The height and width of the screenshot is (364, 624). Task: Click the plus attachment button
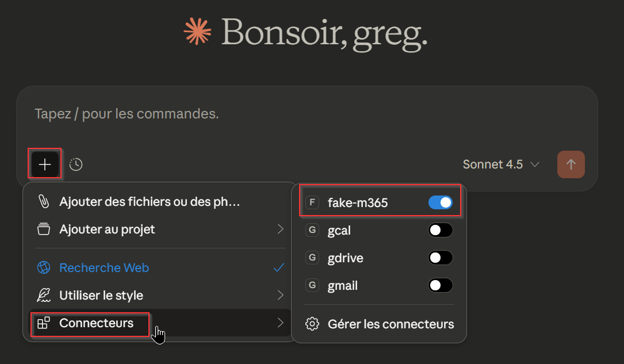45,164
